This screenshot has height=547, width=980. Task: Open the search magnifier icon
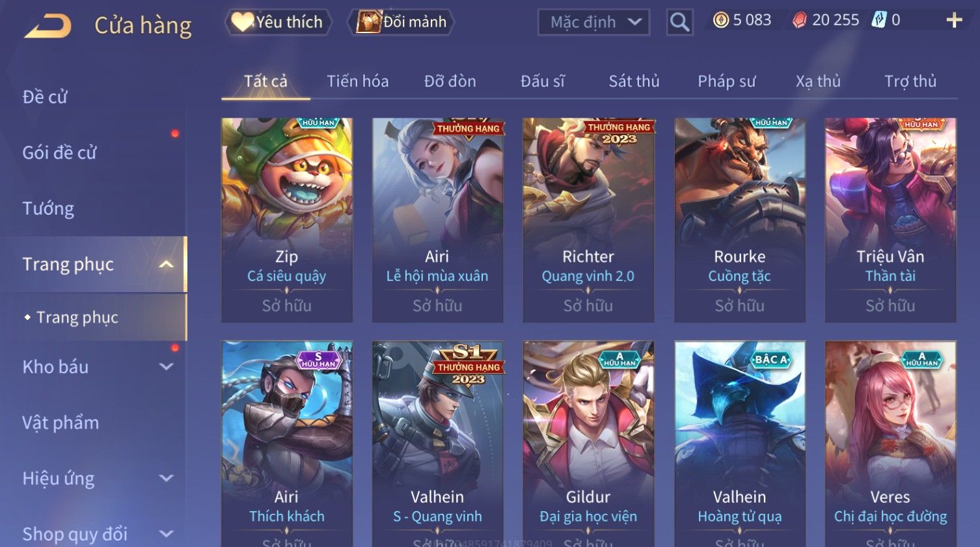pos(679,22)
